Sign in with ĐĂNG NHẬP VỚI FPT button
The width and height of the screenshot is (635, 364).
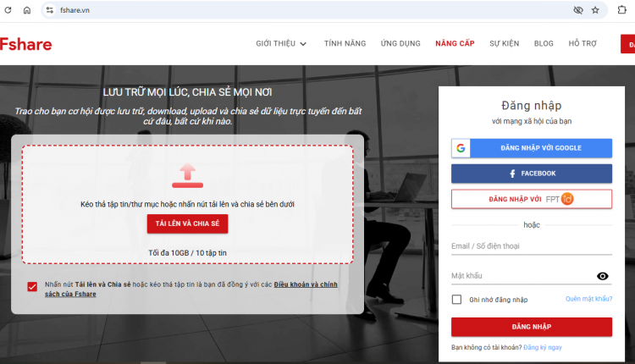pos(532,199)
